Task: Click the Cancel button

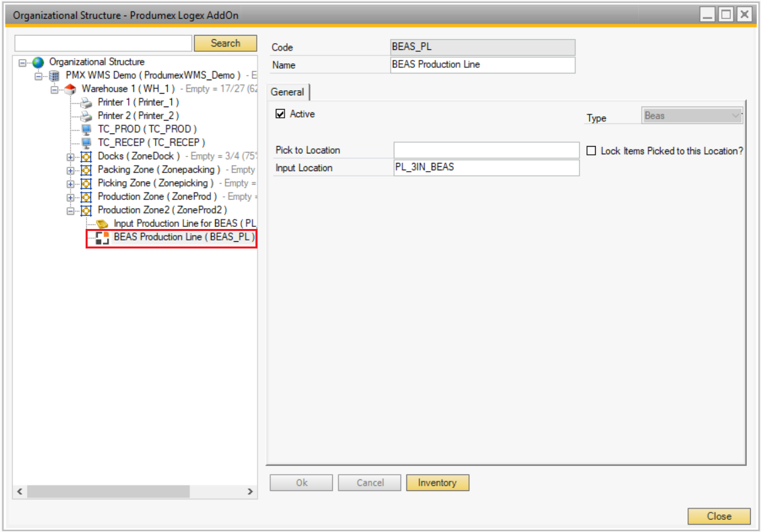Action: [370, 483]
